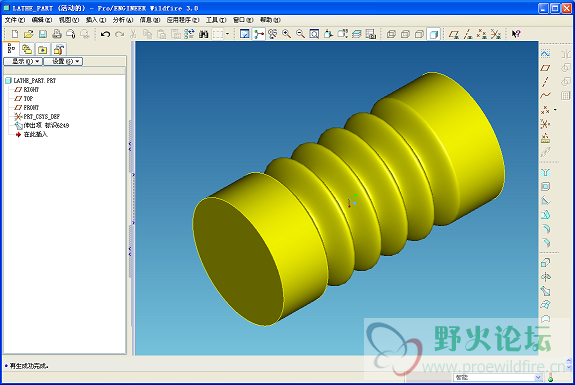Image resolution: width=575 pixels, height=385 pixels.
Task: Toggle datum planes display on or off
Action: 454,34
